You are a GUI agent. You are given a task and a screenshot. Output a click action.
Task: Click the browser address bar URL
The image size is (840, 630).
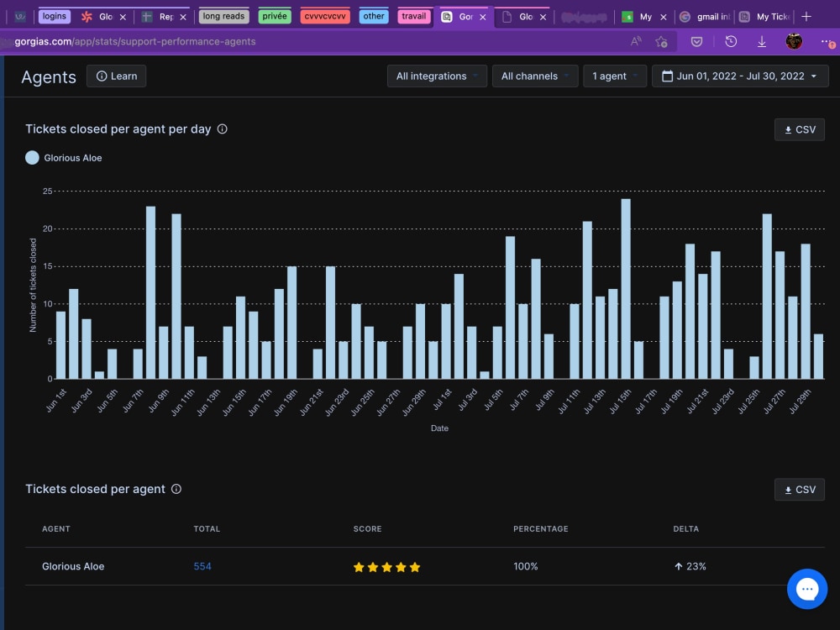(135, 41)
